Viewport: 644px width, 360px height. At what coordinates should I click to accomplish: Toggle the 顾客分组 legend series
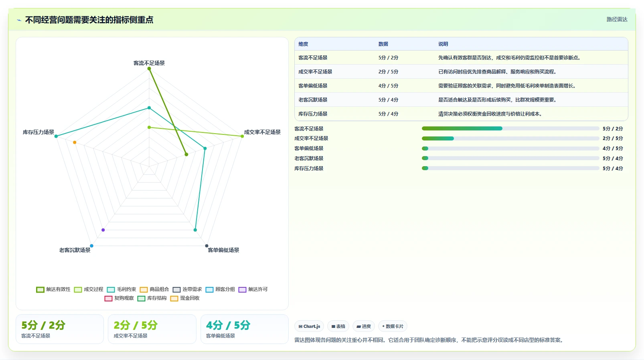point(220,289)
